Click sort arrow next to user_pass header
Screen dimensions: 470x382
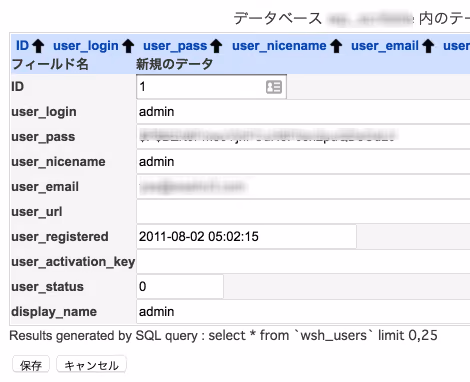(216, 46)
